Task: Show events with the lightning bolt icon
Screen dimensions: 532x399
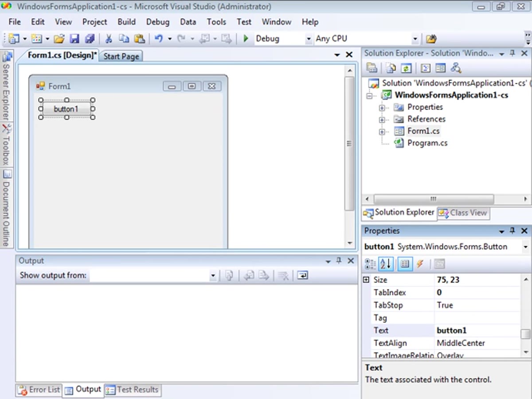Action: coord(420,264)
